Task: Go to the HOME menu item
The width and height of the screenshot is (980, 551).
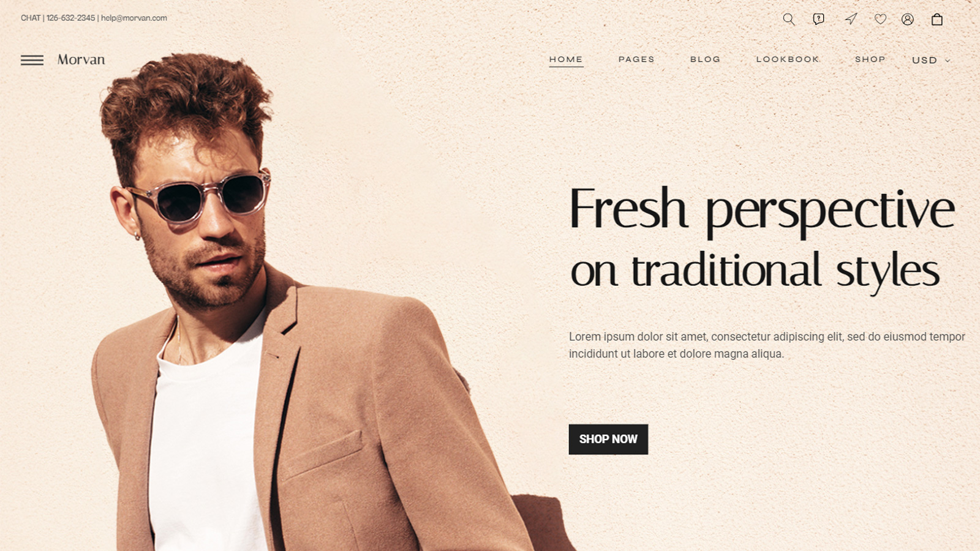Action: pos(566,59)
